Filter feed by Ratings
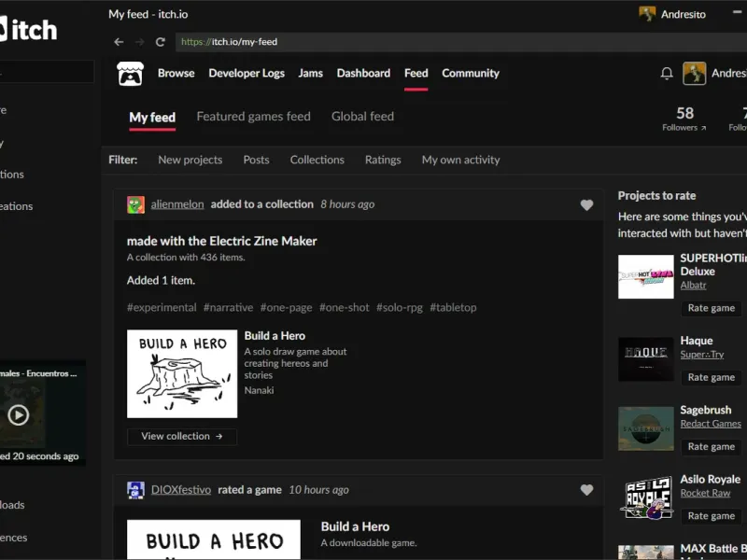Screen dimensions: 747x560 tap(383, 160)
